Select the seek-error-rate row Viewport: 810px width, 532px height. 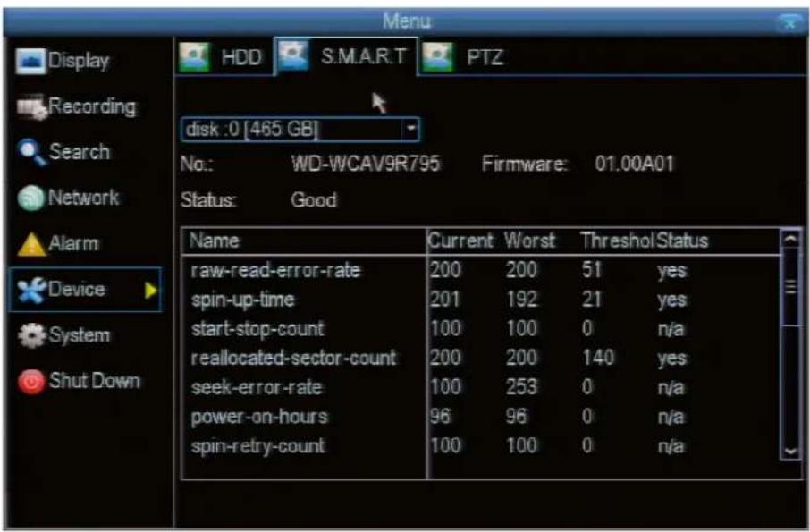coord(480,387)
